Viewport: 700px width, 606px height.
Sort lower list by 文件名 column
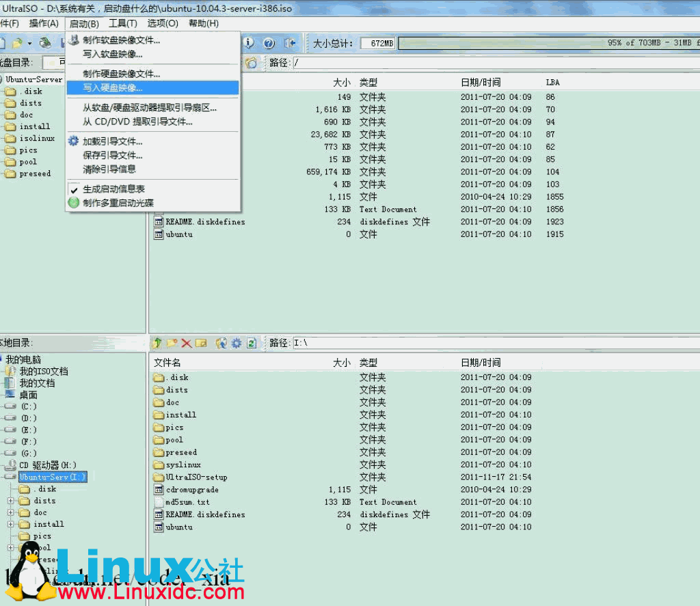pos(167,362)
